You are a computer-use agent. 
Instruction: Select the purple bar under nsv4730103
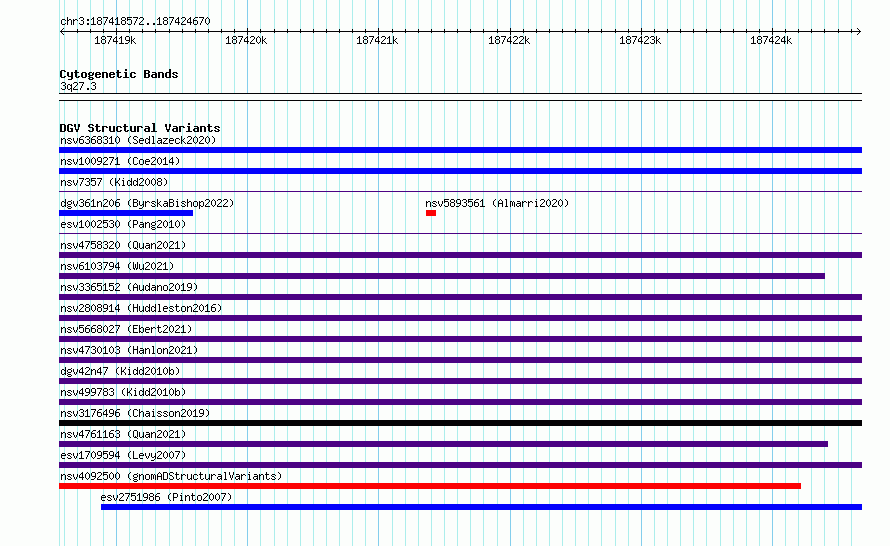point(460,360)
